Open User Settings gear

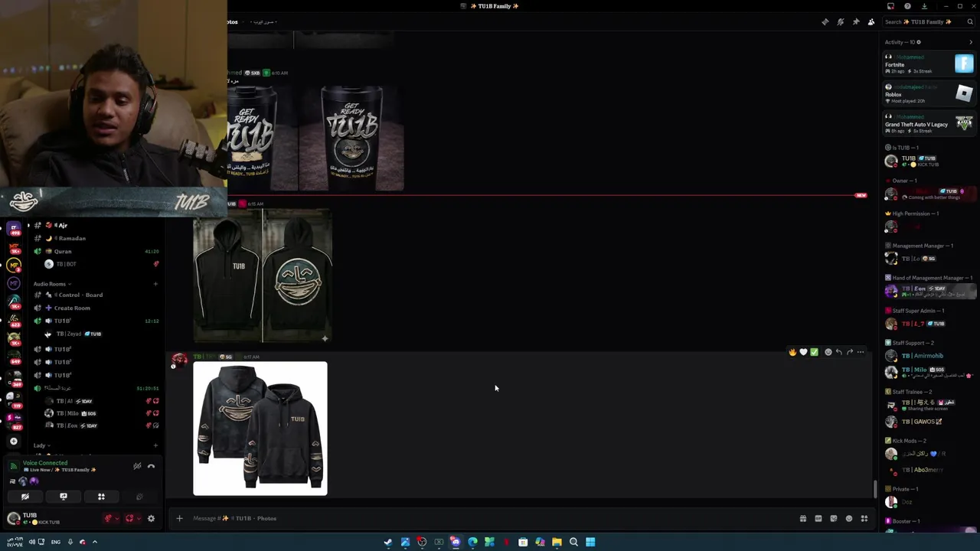[151, 519]
